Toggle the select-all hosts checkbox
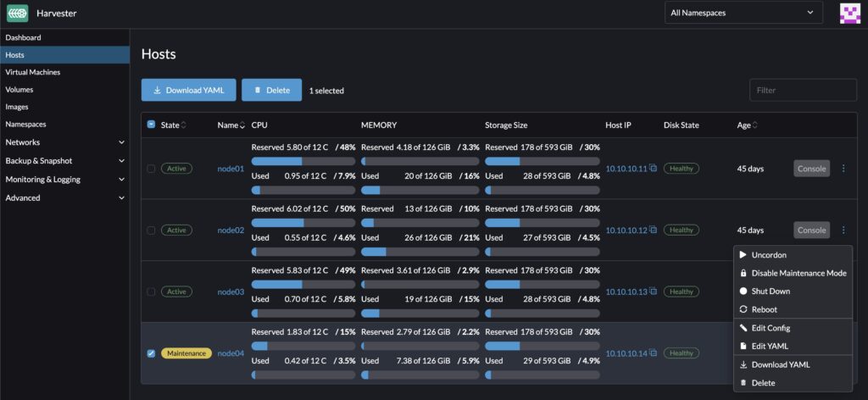 (x=151, y=125)
